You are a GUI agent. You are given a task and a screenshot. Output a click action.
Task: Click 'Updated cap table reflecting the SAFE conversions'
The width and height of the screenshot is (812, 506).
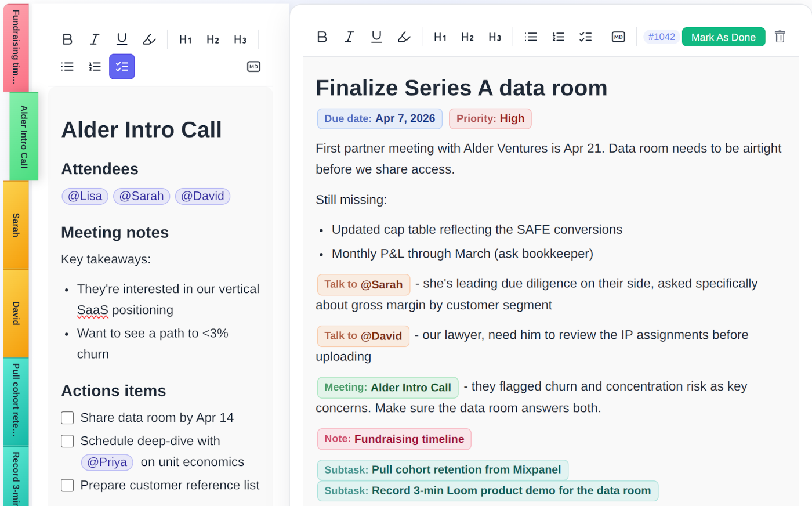point(477,230)
